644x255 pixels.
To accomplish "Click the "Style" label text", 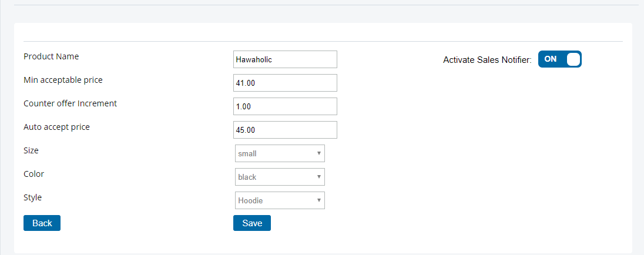I will [33, 197].
